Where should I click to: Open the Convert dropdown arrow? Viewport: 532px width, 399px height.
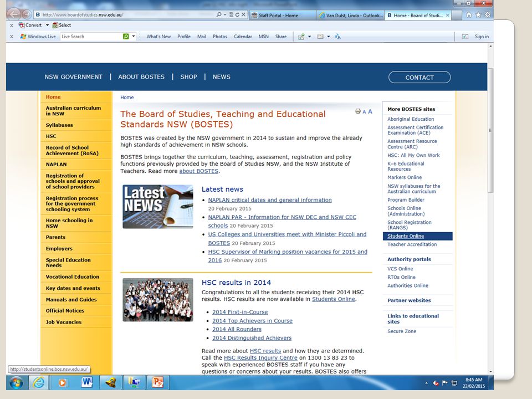47,25
